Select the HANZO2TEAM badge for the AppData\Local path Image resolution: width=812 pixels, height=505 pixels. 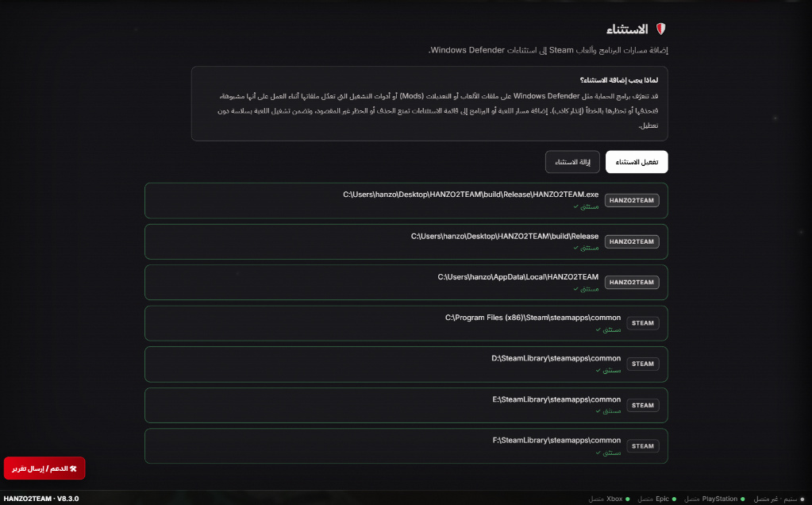[631, 283]
